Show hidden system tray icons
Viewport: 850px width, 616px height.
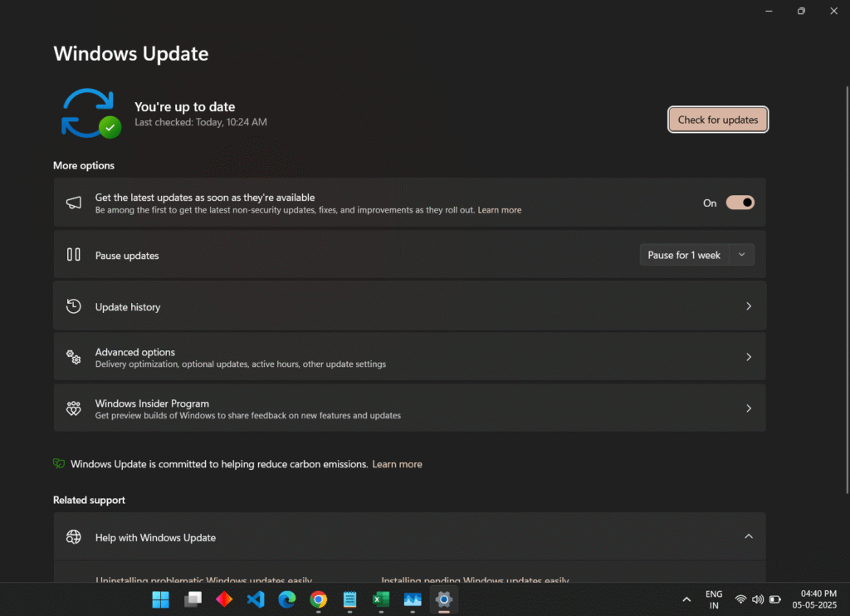click(686, 599)
